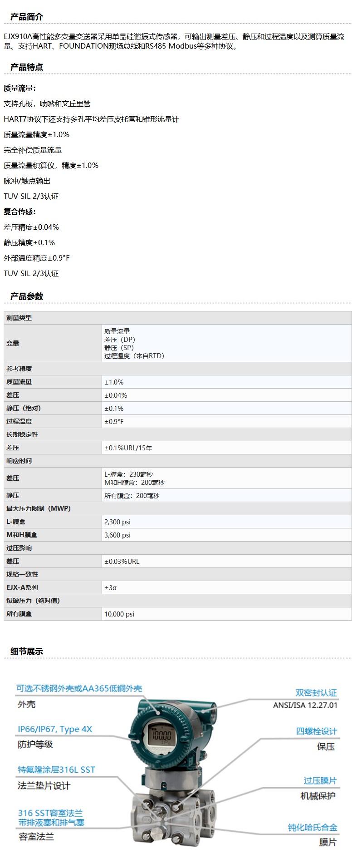Click the 变量 table cell

[x=53, y=343]
